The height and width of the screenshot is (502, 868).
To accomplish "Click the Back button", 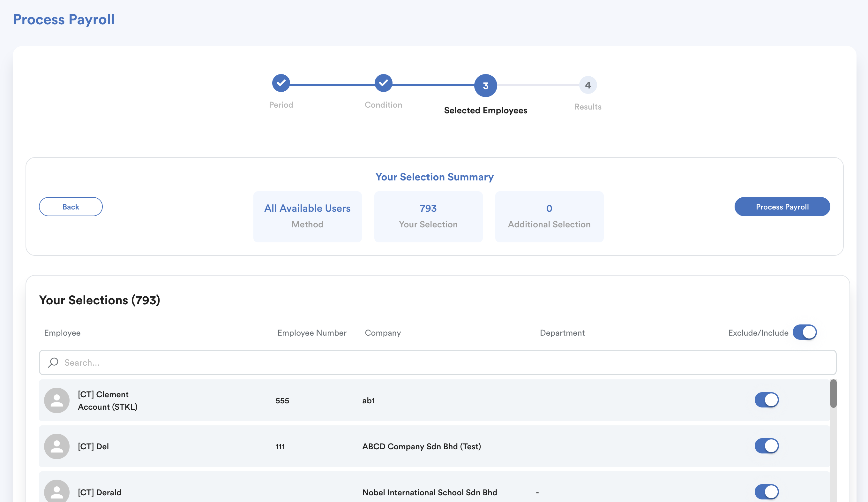I will point(71,207).
